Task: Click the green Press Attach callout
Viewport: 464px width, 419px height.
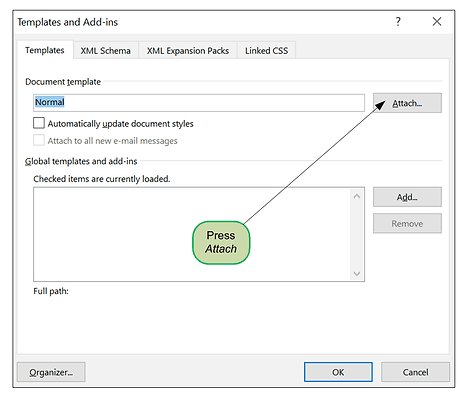Action: coord(221,242)
